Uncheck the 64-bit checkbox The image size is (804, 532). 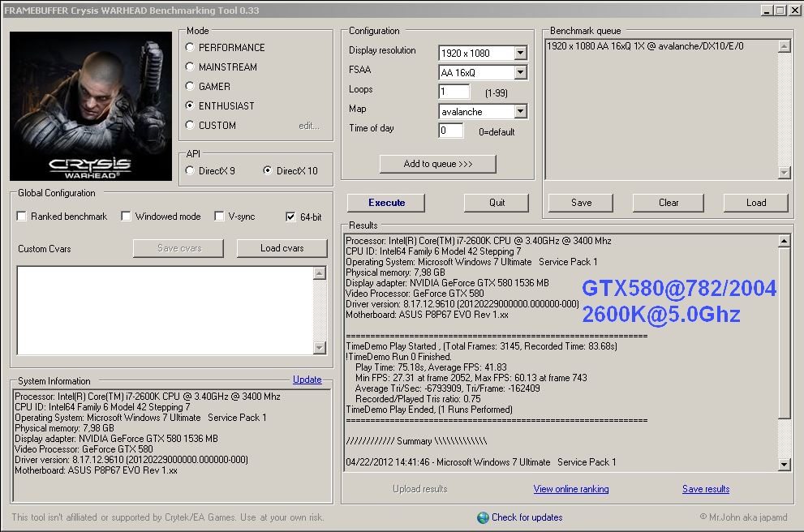pyautogui.click(x=290, y=217)
